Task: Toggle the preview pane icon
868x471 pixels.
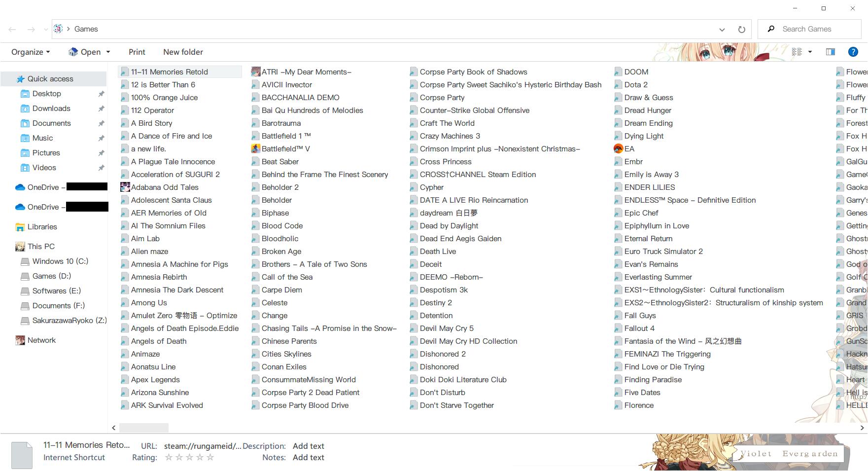Action: pos(831,52)
